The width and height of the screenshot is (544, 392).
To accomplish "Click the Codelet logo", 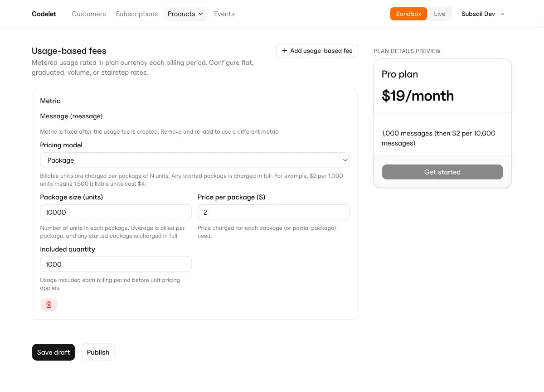I will tap(44, 14).
